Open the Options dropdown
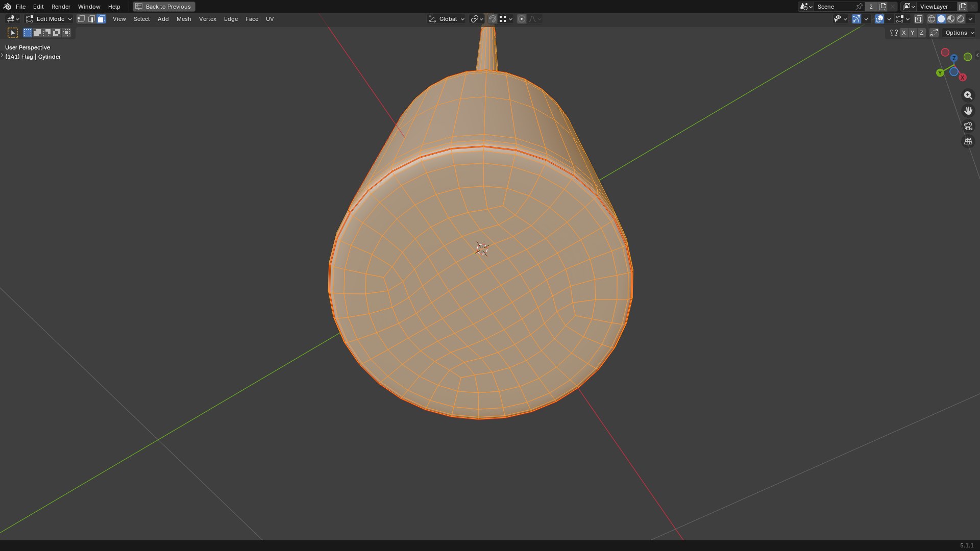Screen dimensions: 980x551 (x=960, y=33)
